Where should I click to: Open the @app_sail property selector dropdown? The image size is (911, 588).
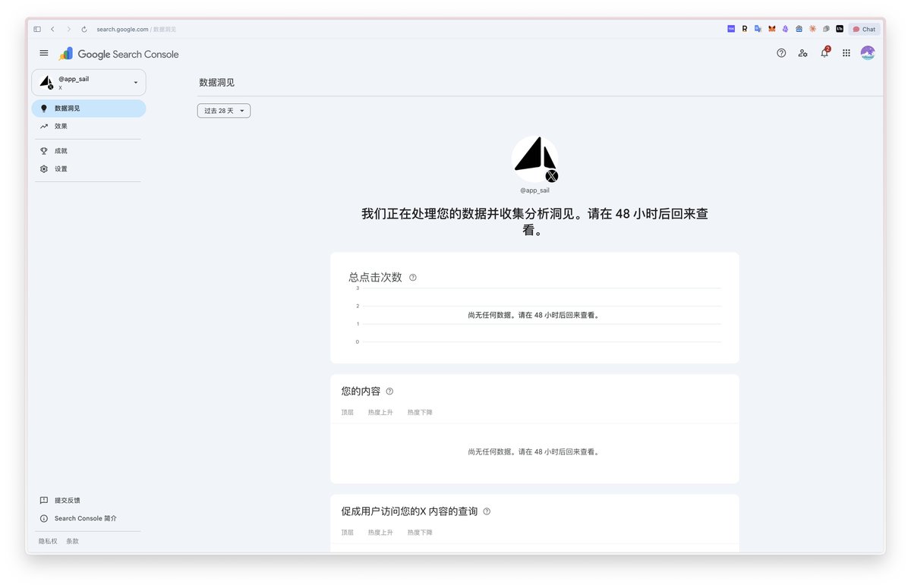point(89,83)
